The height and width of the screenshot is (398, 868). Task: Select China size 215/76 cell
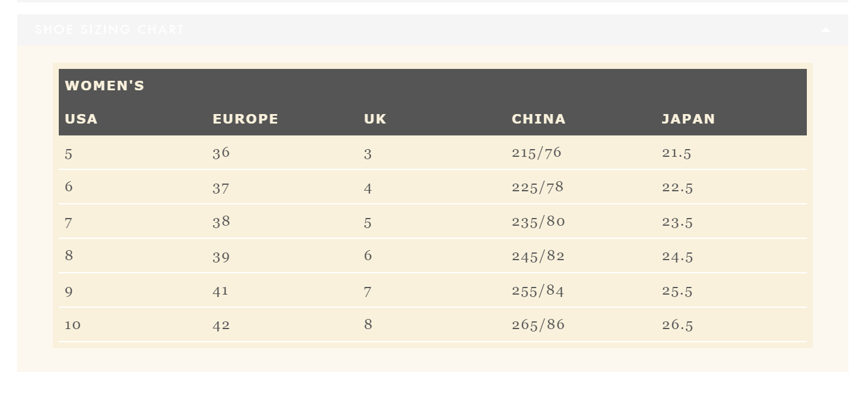pyautogui.click(x=536, y=153)
